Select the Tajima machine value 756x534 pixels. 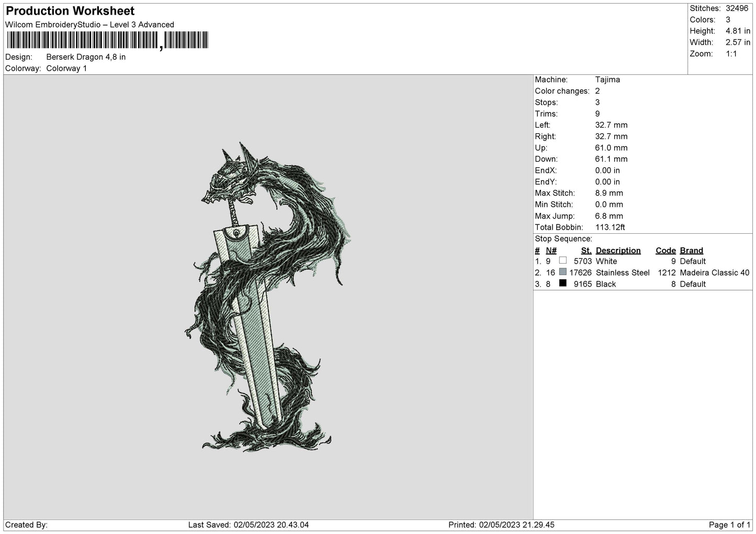(x=607, y=79)
